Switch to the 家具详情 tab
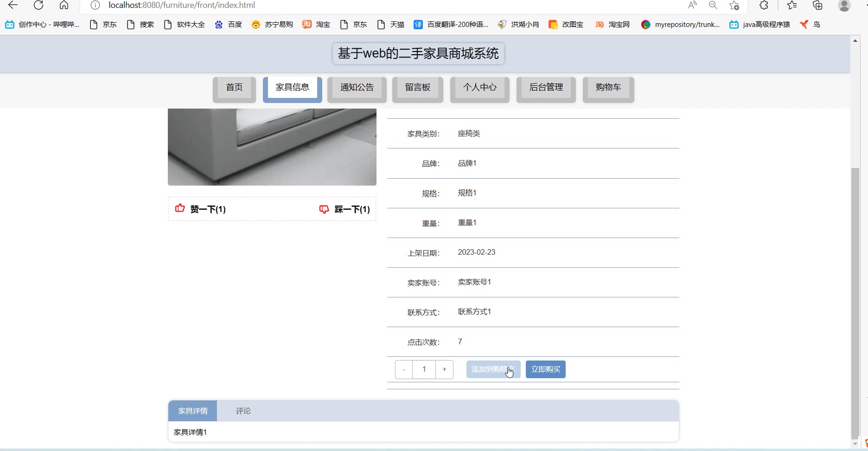Viewport: 868px width, 451px height. click(x=193, y=411)
